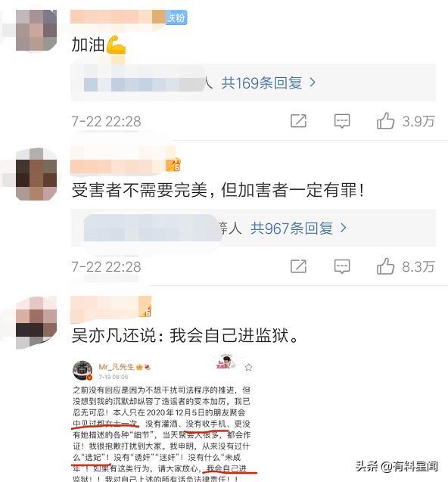Repost the 加油 comment using share icon

pyautogui.click(x=298, y=121)
